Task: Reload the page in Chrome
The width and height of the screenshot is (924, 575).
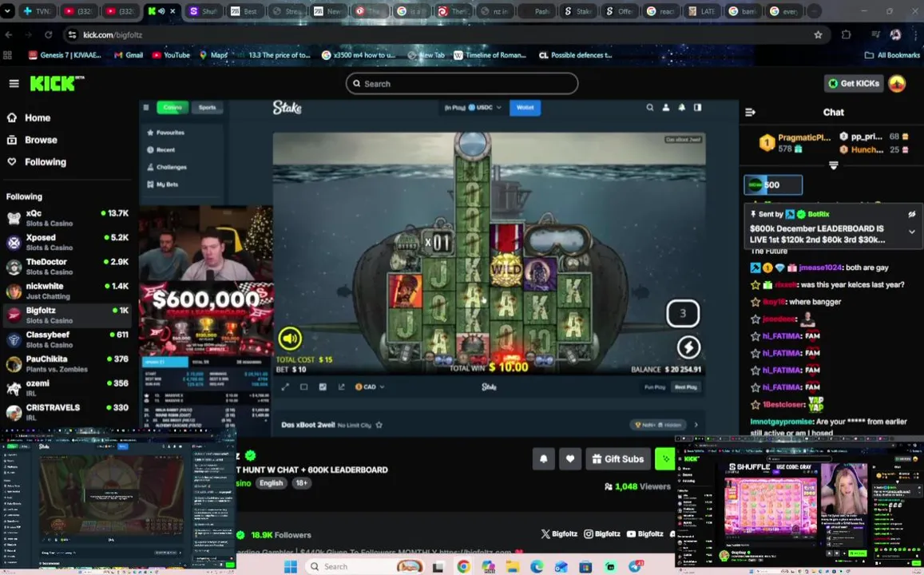Action: coord(49,35)
